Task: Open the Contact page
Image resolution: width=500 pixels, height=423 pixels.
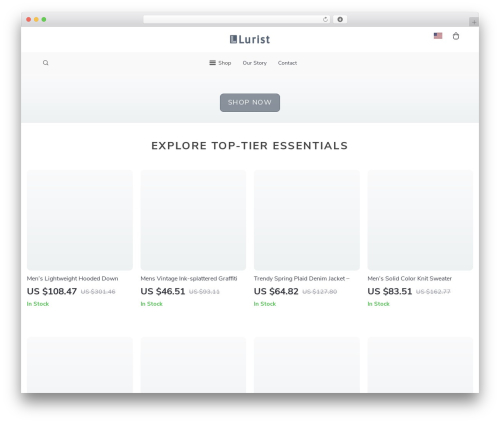Action: pos(287,63)
